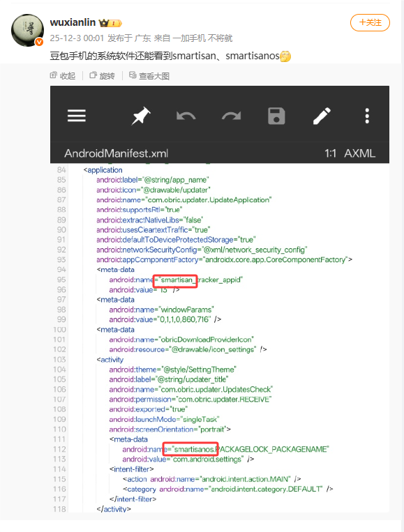Click the thinking emoji in the post
The width and height of the screenshot is (404, 532).
(x=285, y=56)
